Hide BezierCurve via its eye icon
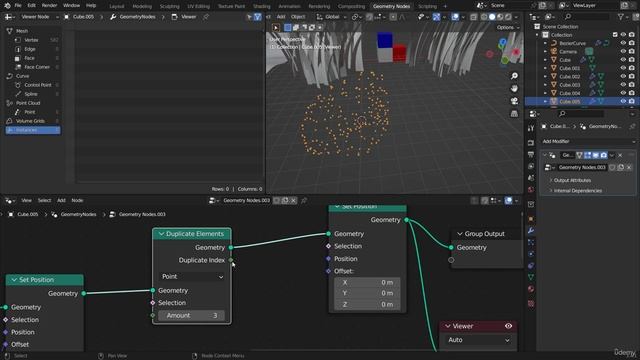The height and width of the screenshot is (360, 640). tap(623, 43)
